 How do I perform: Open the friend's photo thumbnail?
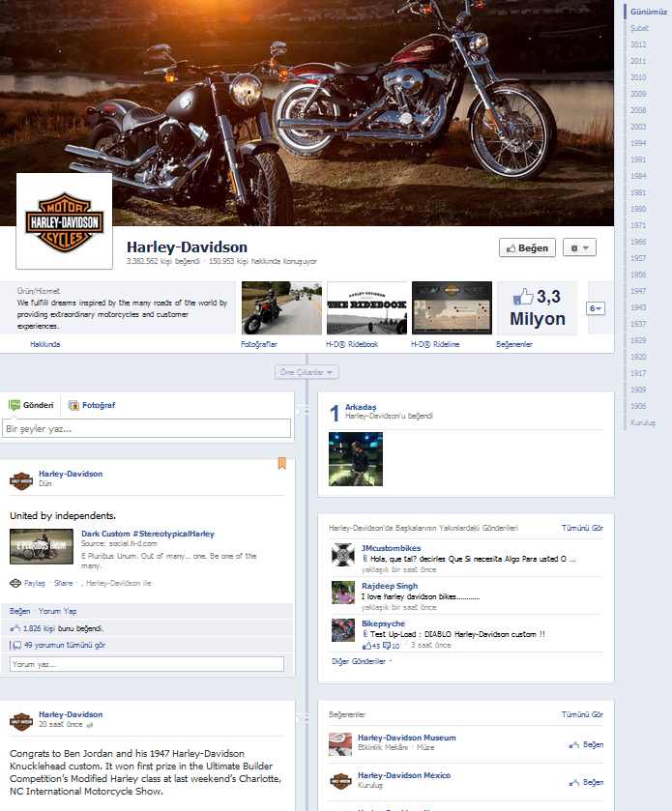pyautogui.click(x=356, y=459)
